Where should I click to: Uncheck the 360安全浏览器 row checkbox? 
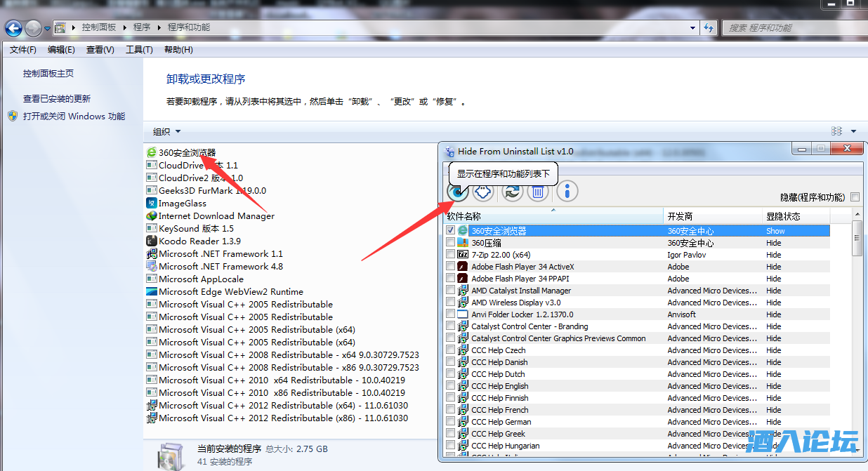click(x=450, y=230)
